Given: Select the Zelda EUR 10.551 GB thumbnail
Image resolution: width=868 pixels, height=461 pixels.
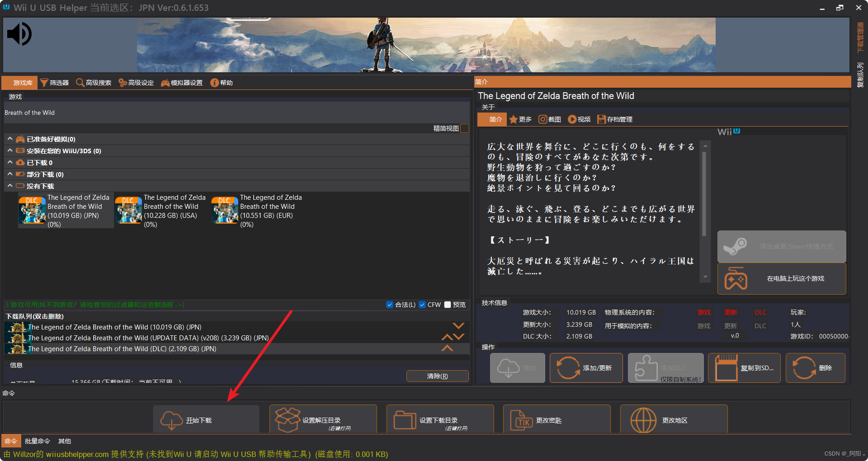Looking at the screenshot, I should [x=225, y=210].
